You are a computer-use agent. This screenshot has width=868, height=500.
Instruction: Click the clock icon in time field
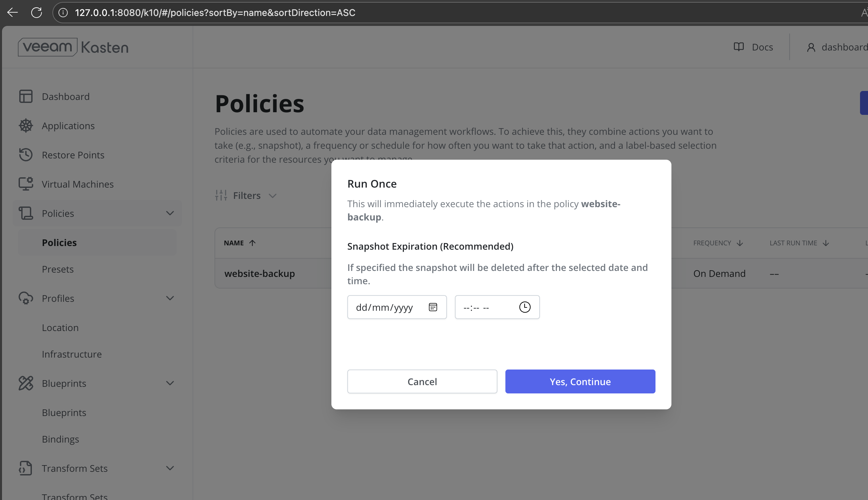[524, 307]
